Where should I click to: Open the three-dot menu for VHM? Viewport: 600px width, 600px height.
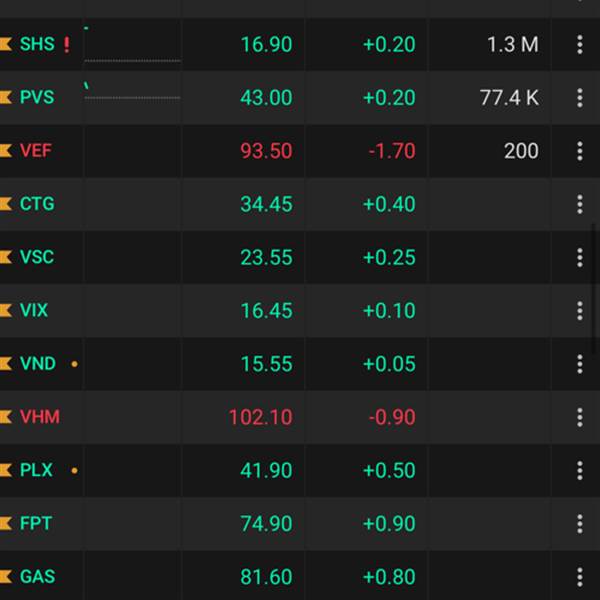coord(579,417)
